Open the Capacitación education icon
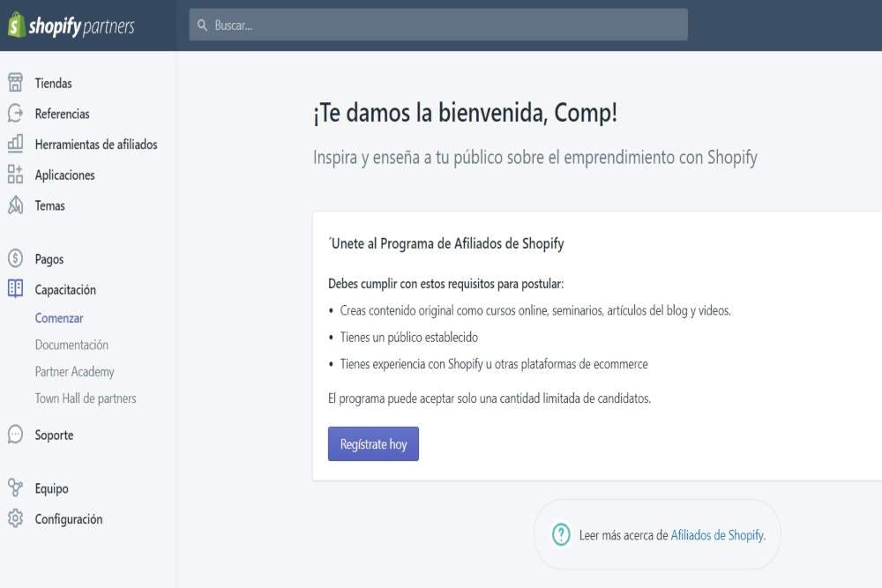The width and height of the screenshot is (882, 588). coord(15,289)
